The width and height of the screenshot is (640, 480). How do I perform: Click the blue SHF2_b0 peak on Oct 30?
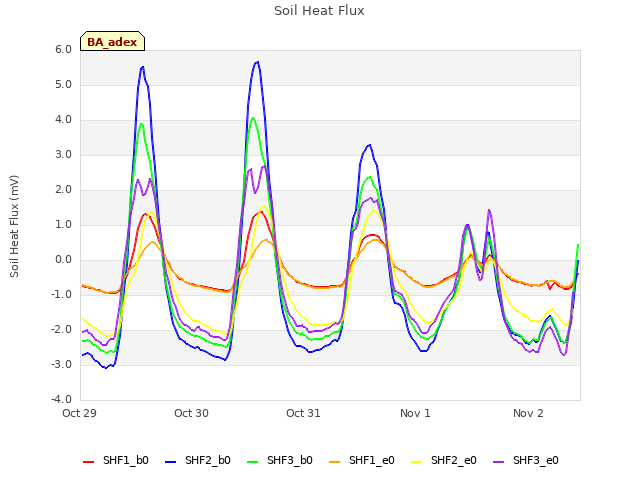point(258,62)
